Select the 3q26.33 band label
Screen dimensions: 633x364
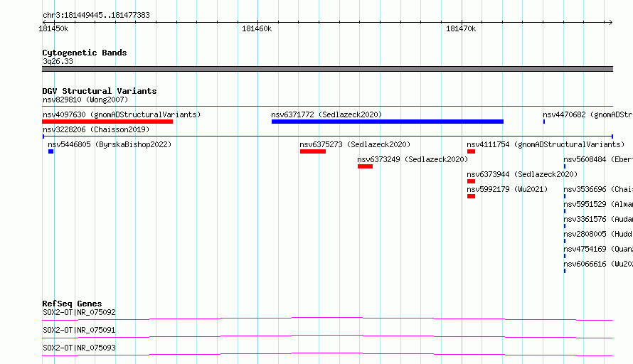click(x=58, y=61)
